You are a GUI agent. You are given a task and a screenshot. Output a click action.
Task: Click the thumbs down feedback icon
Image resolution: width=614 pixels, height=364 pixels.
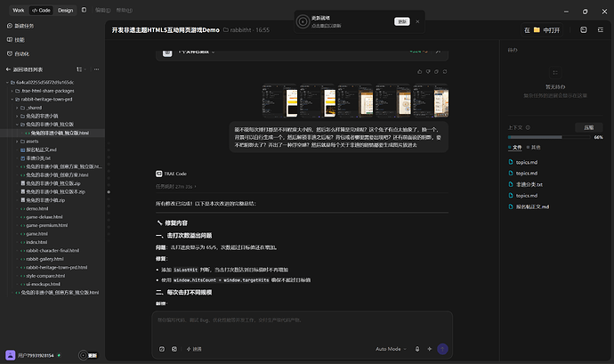pyautogui.click(x=428, y=72)
